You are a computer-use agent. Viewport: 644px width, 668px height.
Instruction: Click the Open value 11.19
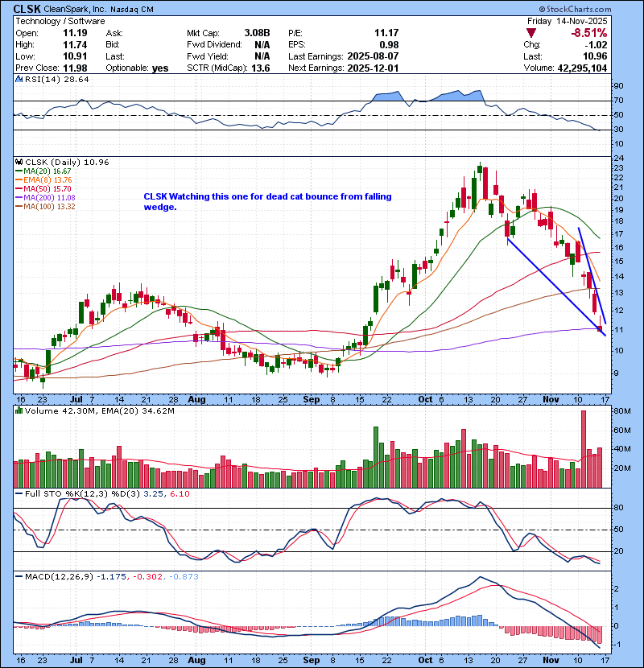[75, 33]
